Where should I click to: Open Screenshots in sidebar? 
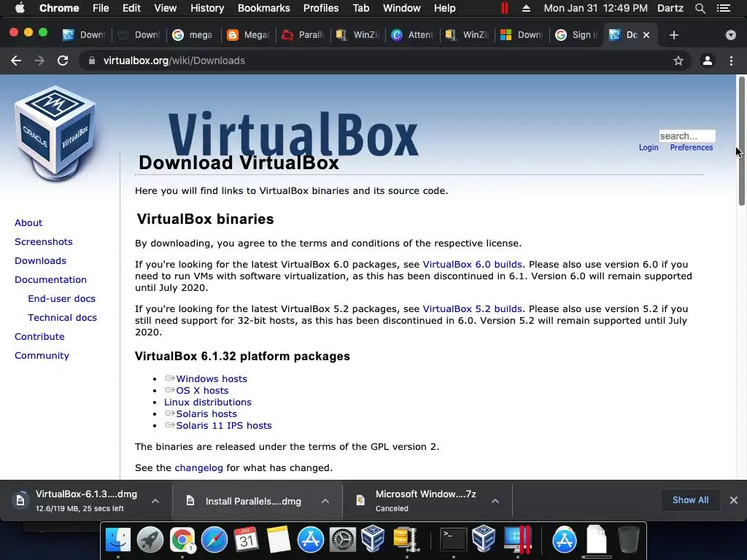coord(43,241)
